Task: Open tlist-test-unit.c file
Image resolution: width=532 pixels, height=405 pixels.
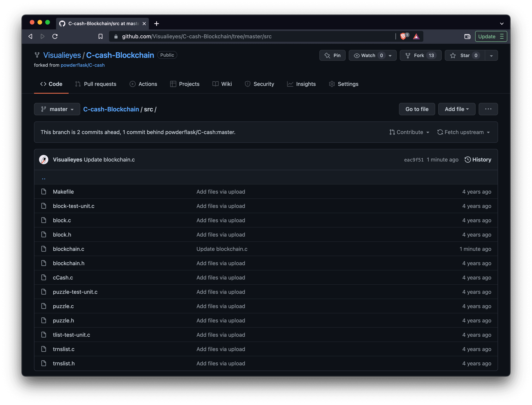Action: [x=72, y=335]
